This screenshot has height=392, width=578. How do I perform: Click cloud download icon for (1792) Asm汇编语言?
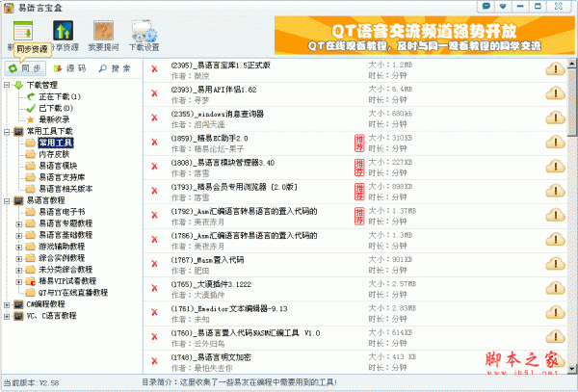555,215
